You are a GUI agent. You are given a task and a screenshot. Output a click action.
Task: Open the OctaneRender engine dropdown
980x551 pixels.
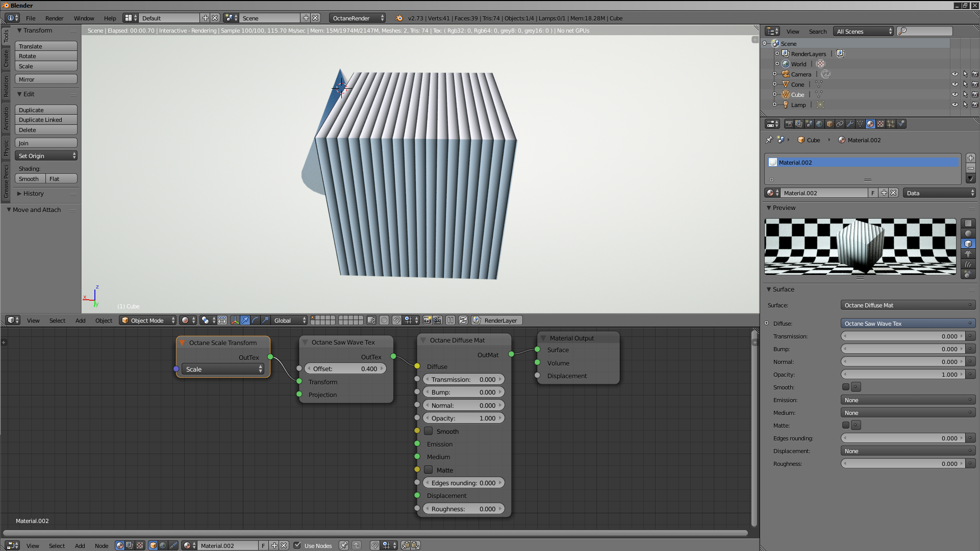click(x=357, y=18)
